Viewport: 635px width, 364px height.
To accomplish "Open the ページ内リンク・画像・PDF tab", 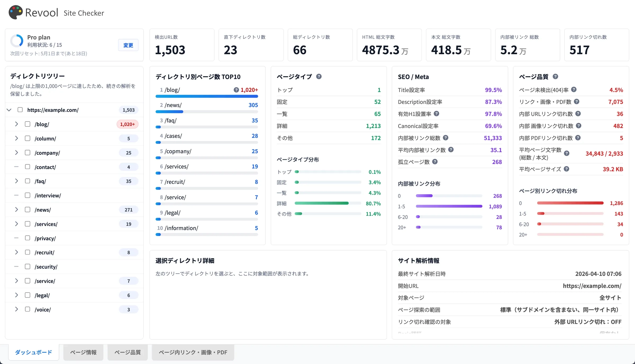I will (193, 352).
